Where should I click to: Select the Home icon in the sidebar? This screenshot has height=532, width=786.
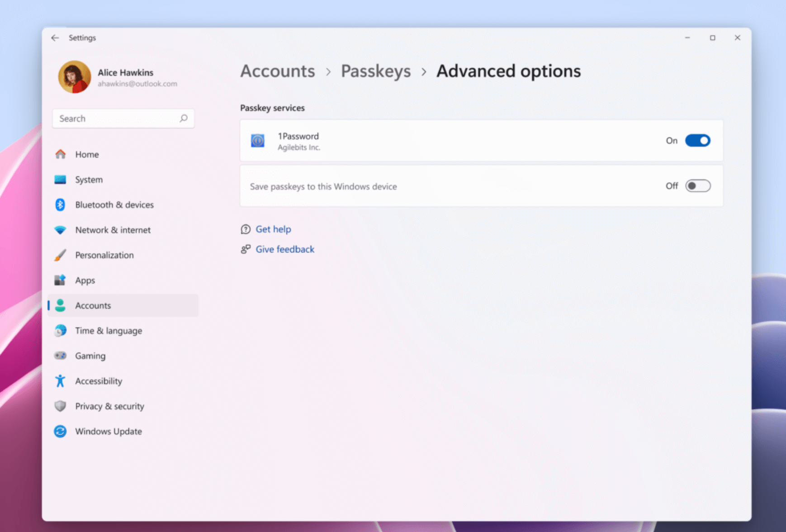pos(60,154)
